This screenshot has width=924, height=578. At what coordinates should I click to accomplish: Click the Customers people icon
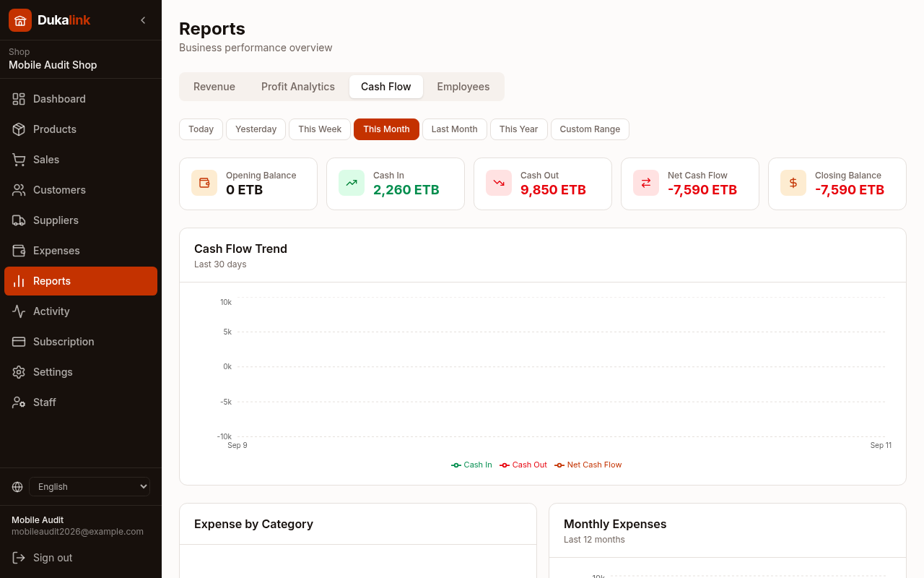point(19,190)
